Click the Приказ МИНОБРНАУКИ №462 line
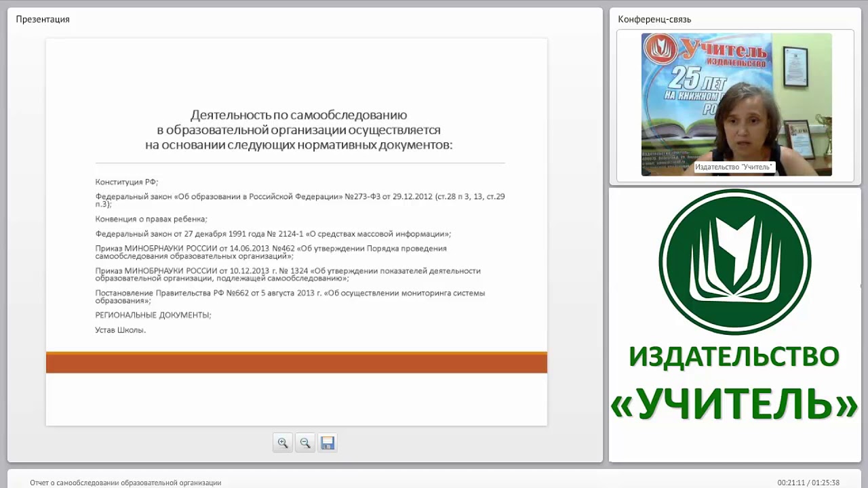This screenshot has height=488, width=868. click(271, 252)
